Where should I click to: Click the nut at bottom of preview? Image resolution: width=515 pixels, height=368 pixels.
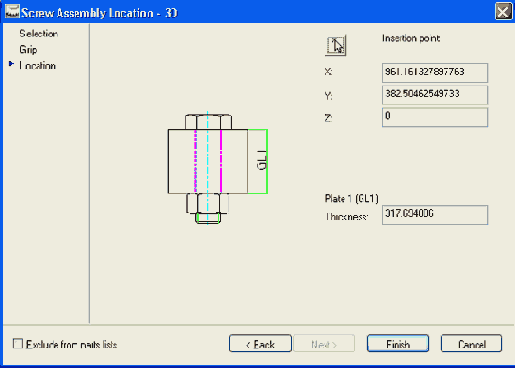pos(207,208)
